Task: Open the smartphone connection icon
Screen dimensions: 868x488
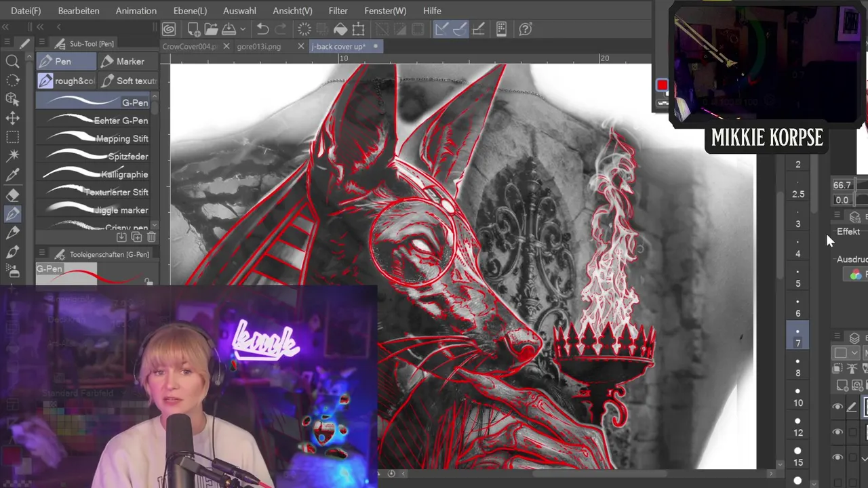Action: pyautogui.click(x=501, y=29)
